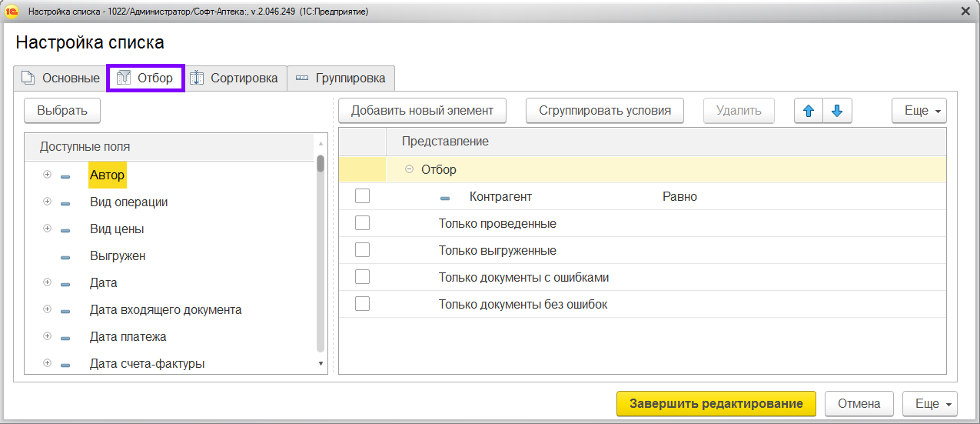Image resolution: width=980 pixels, height=424 pixels.
Task: Click the field icon next to Выгружен
Action: coord(65,257)
